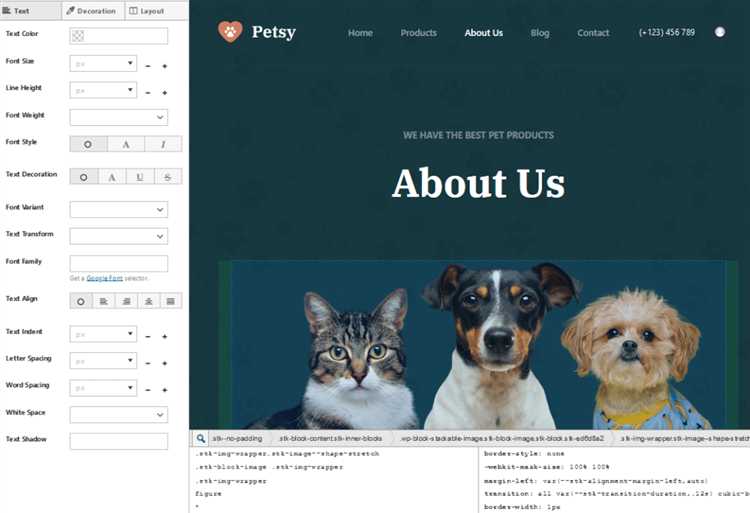Choose the lone .stk-img-wrapper selector
Image resolution: width=750 pixels, height=513 pixels.
231,481
